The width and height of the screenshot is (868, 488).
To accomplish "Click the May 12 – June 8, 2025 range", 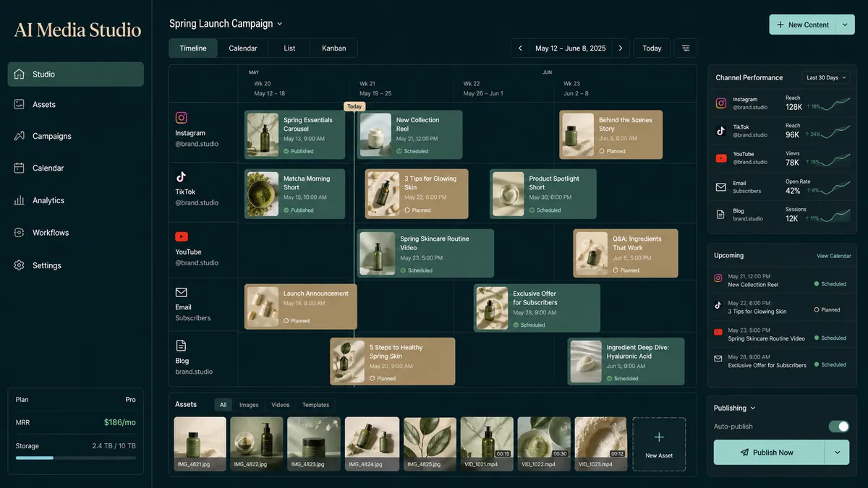I will click(571, 48).
